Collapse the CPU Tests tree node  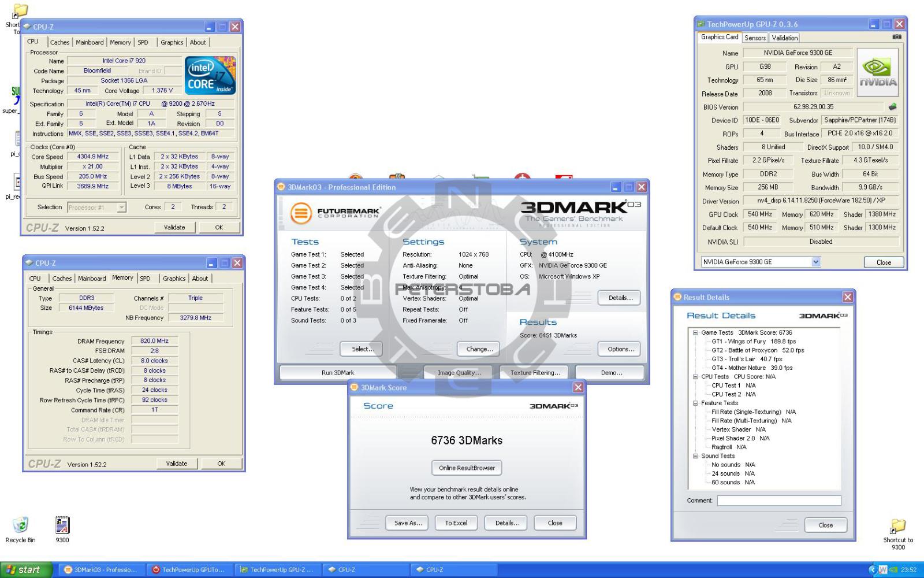[x=695, y=377]
